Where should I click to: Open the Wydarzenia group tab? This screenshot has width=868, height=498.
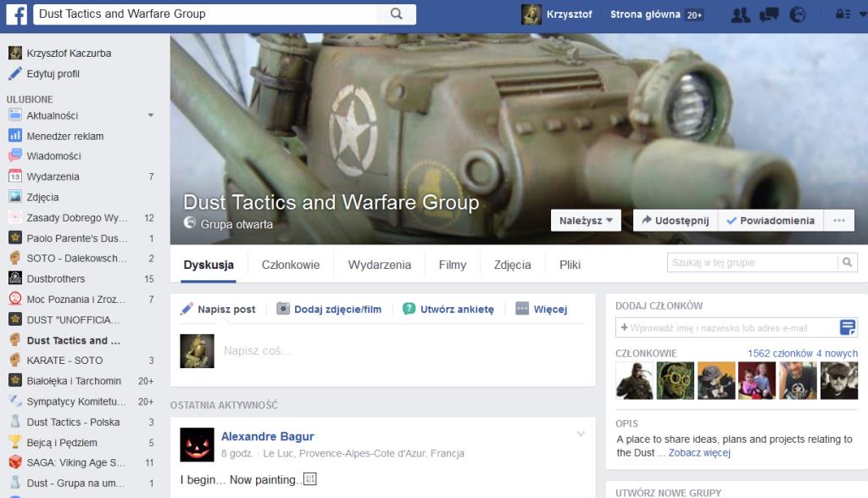tap(380, 265)
